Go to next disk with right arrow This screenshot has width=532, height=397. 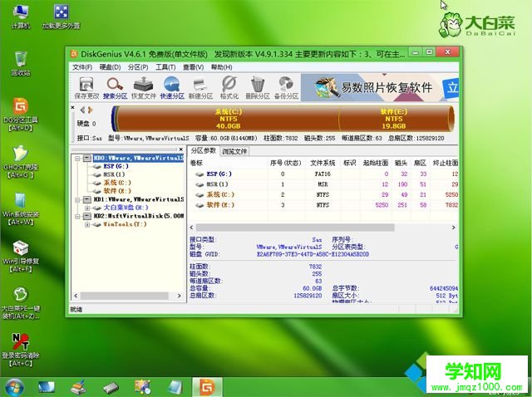(x=90, y=110)
